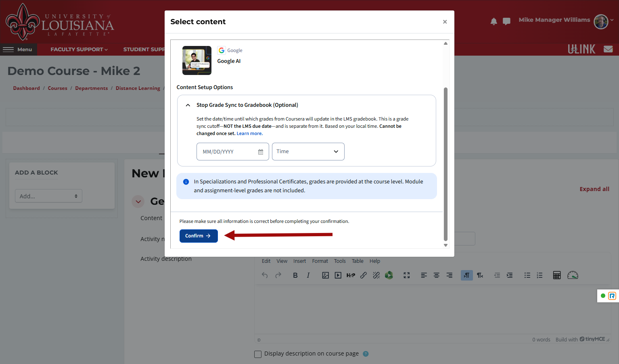Click the left-to-right text direction icon
The image size is (619, 364).
tap(467, 275)
